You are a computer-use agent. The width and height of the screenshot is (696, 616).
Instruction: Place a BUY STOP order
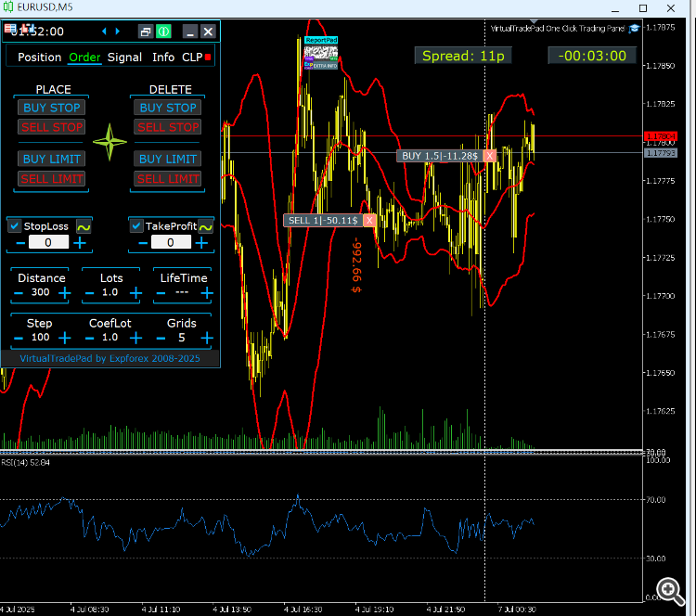[x=51, y=108]
